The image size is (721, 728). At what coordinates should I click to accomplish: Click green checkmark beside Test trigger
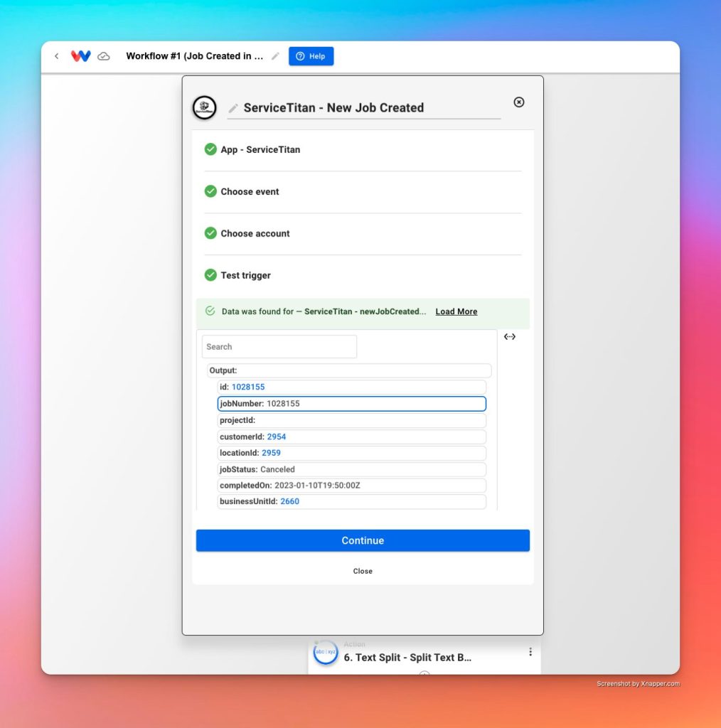click(210, 275)
